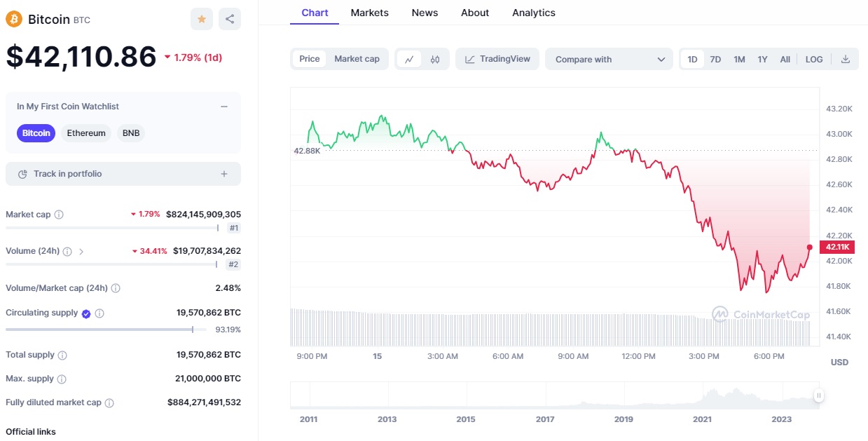
Task: Select BNB chip in the watchlist
Action: click(131, 133)
